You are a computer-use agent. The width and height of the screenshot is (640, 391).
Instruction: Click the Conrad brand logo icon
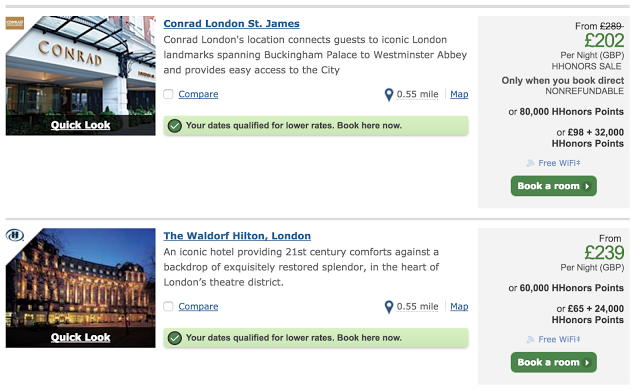click(15, 23)
